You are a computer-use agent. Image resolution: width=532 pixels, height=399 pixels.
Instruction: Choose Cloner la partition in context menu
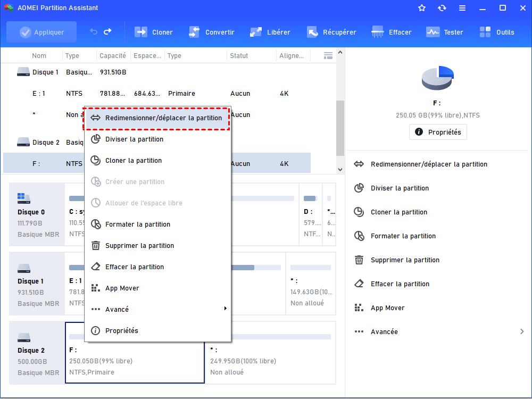tap(157, 161)
